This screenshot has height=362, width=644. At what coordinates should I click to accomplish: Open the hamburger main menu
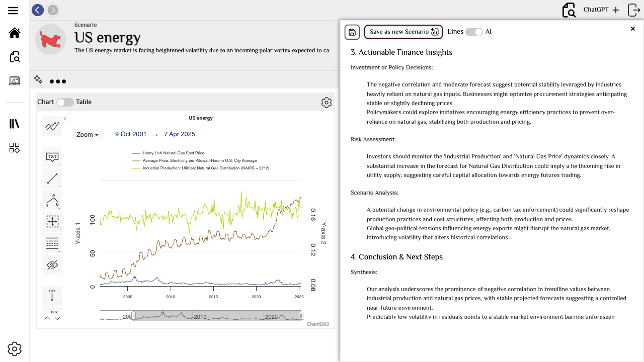tap(13, 11)
